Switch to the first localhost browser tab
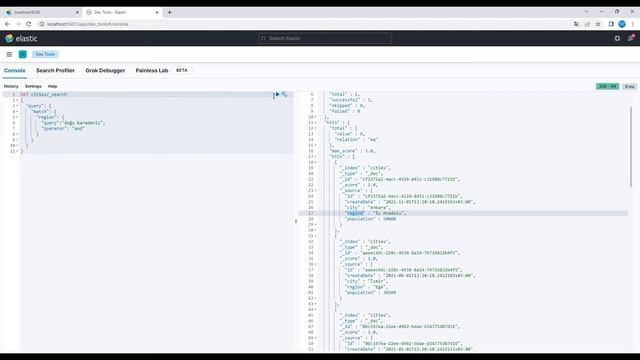 (x=41, y=12)
